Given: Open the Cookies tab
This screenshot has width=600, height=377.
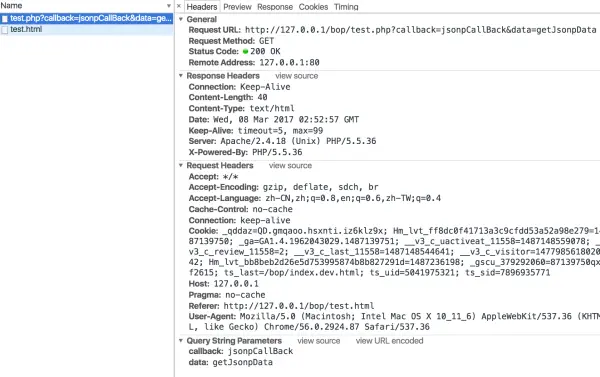Looking at the screenshot, I should [313, 7].
